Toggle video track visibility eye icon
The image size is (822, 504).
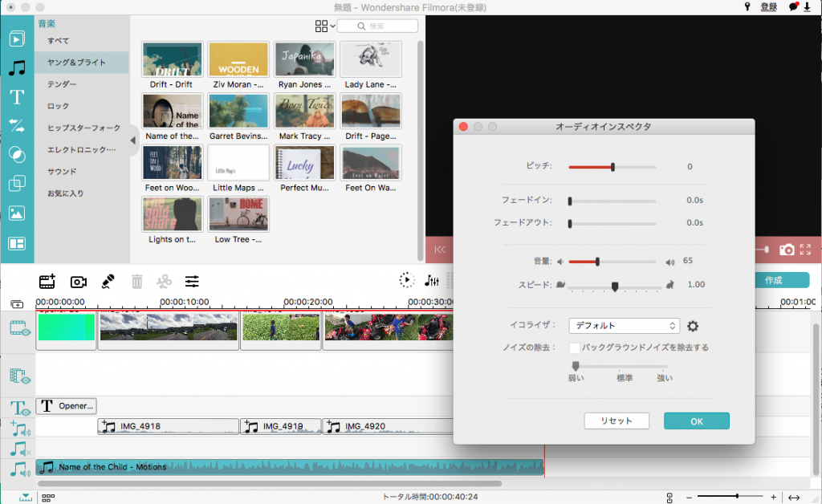(19, 327)
